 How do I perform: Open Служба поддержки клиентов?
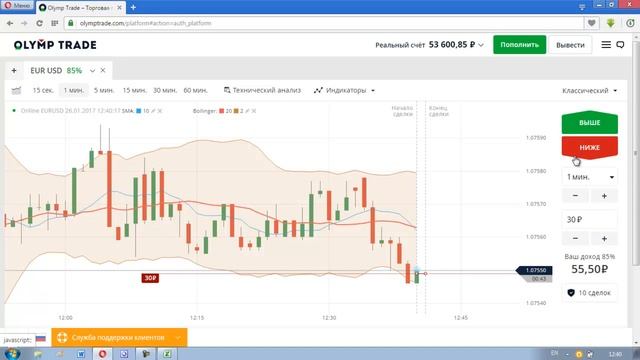118,338
